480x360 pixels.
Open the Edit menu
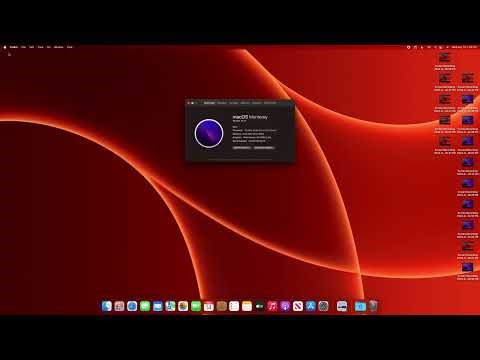pyautogui.click(x=32, y=47)
